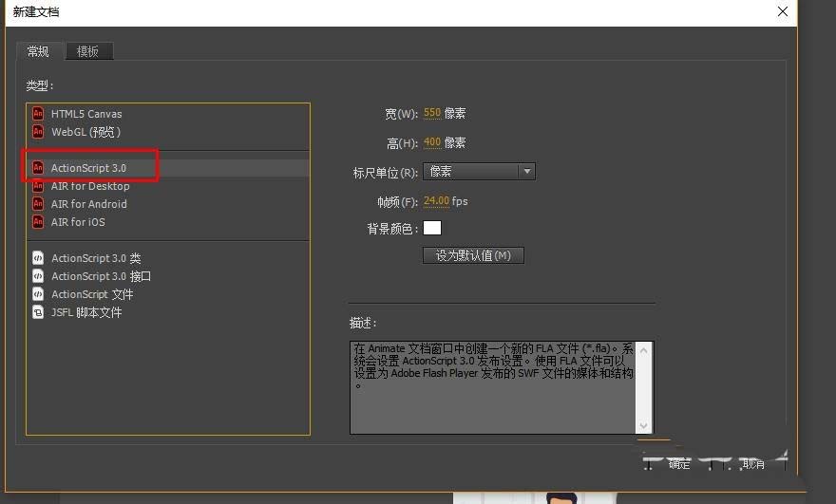This screenshot has width=836, height=504.
Task: Click the AIR for iOS icon
Action: (x=38, y=222)
